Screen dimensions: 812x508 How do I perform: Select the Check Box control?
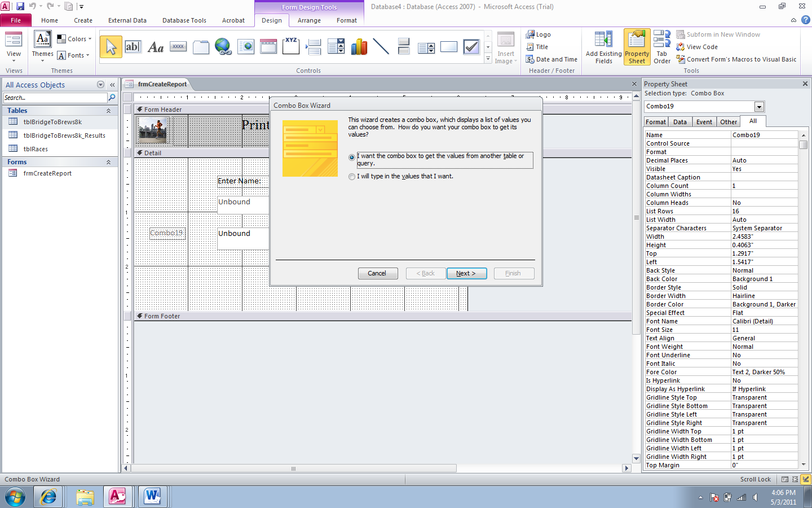pos(471,46)
